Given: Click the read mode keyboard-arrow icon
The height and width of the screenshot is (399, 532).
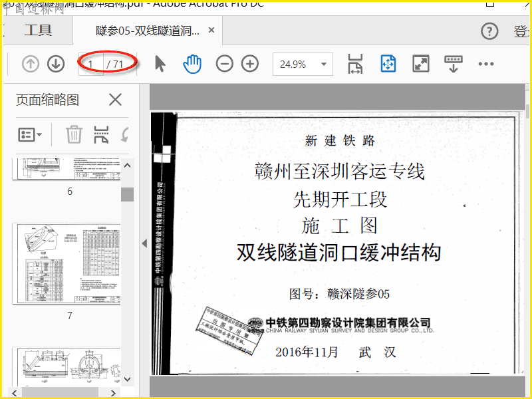Looking at the screenshot, I should tap(454, 64).
